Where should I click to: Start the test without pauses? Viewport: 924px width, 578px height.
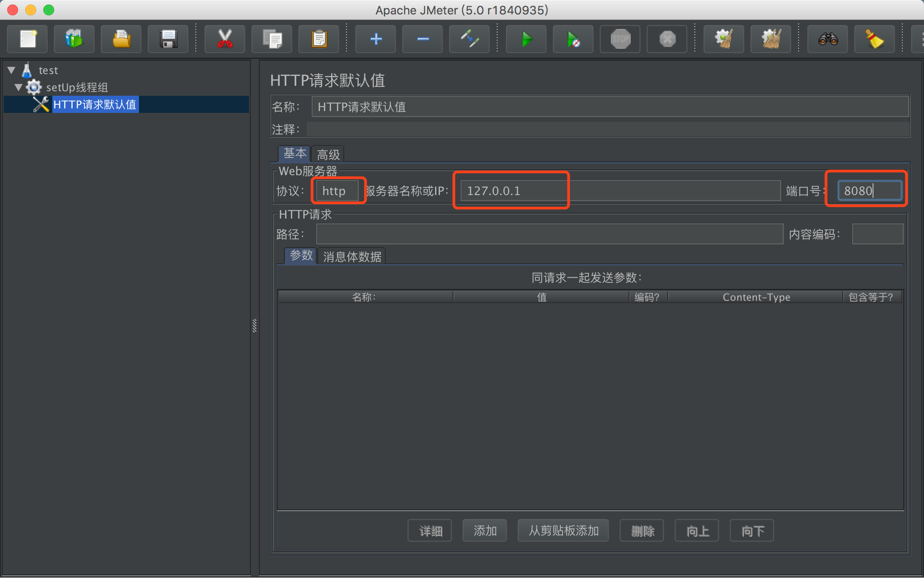[573, 39]
